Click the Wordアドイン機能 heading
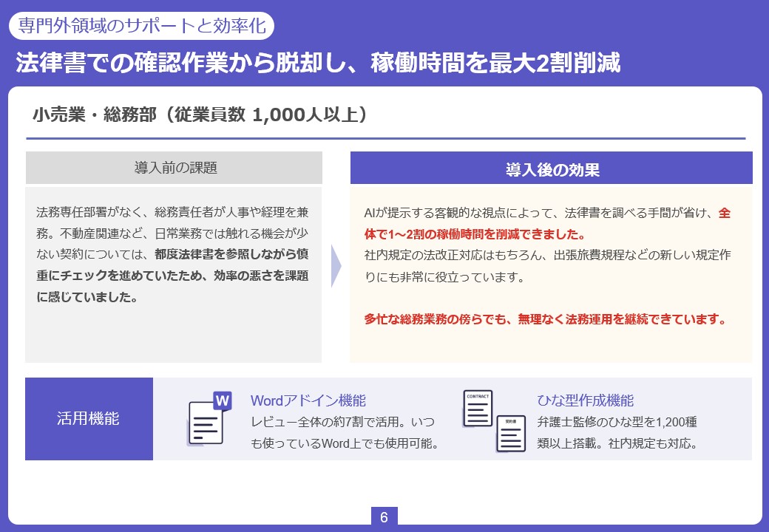This screenshot has height=532, width=769. [x=308, y=400]
